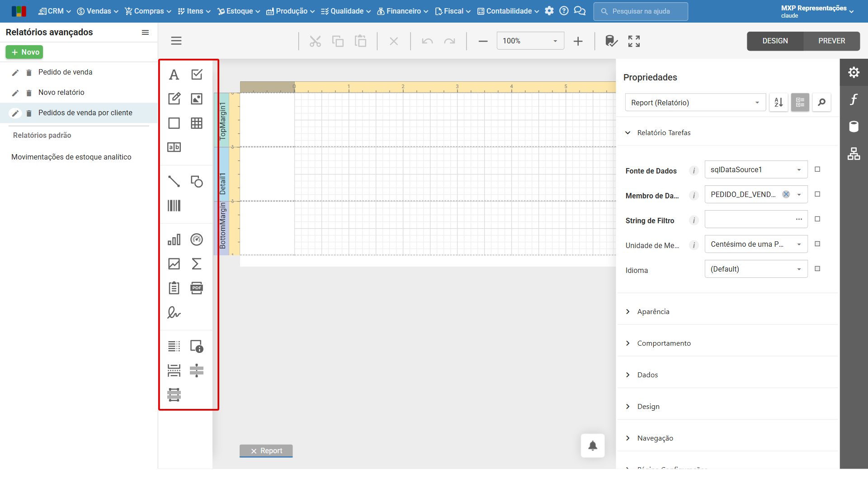Open the Vendas menu

coord(98,11)
